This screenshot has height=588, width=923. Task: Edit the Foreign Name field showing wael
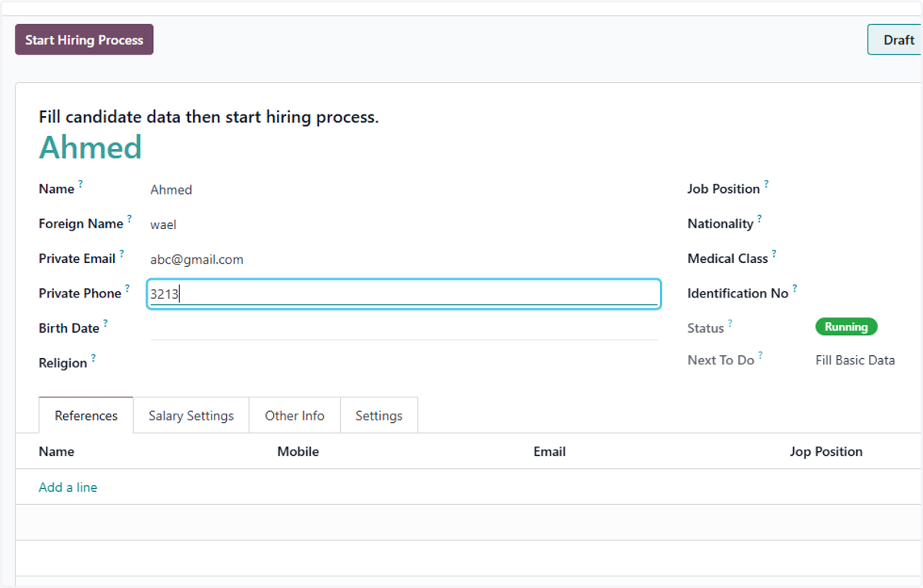click(403, 224)
